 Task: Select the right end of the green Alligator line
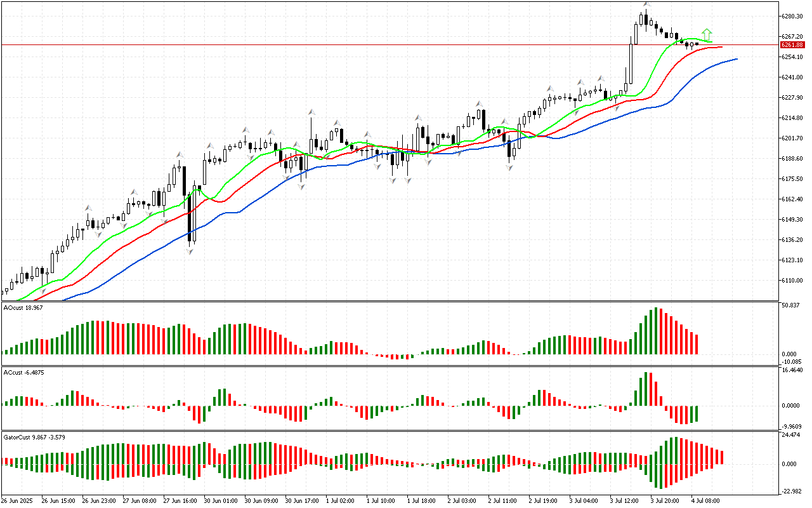(x=711, y=43)
